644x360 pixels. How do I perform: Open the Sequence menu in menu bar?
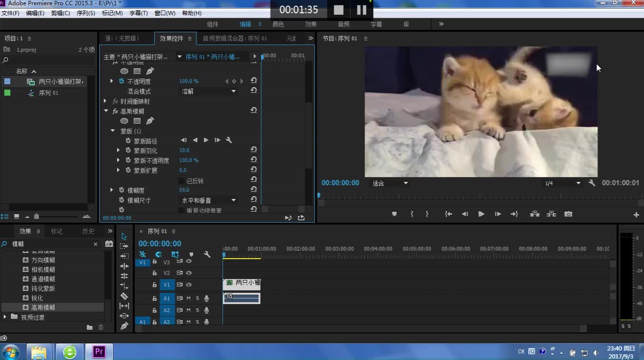[86, 13]
